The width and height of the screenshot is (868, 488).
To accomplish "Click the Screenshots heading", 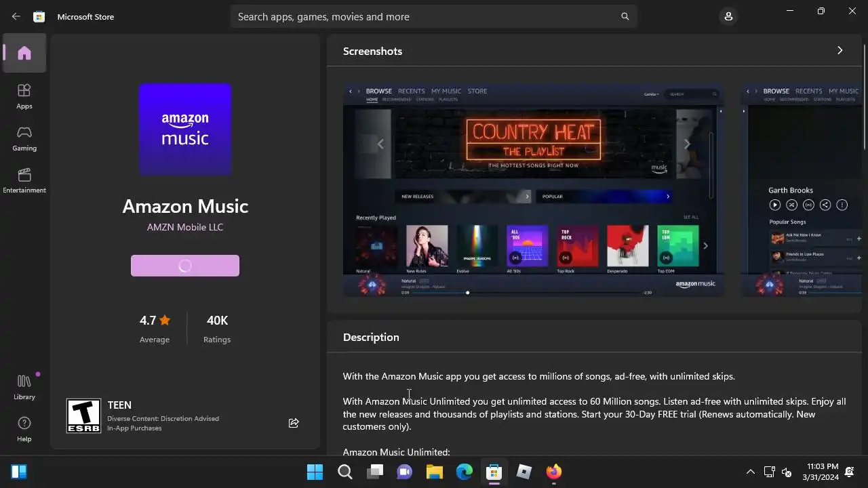I will [372, 51].
